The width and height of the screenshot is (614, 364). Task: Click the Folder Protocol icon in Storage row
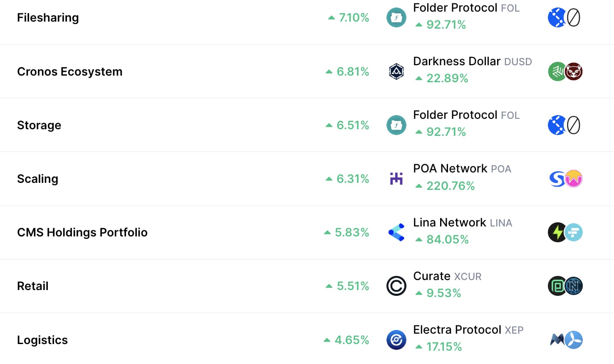(396, 125)
